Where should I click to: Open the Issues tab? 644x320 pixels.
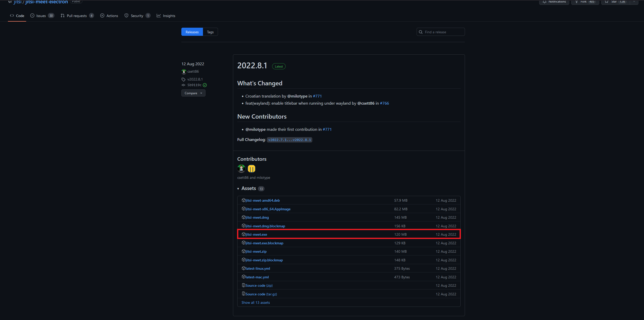[42, 16]
